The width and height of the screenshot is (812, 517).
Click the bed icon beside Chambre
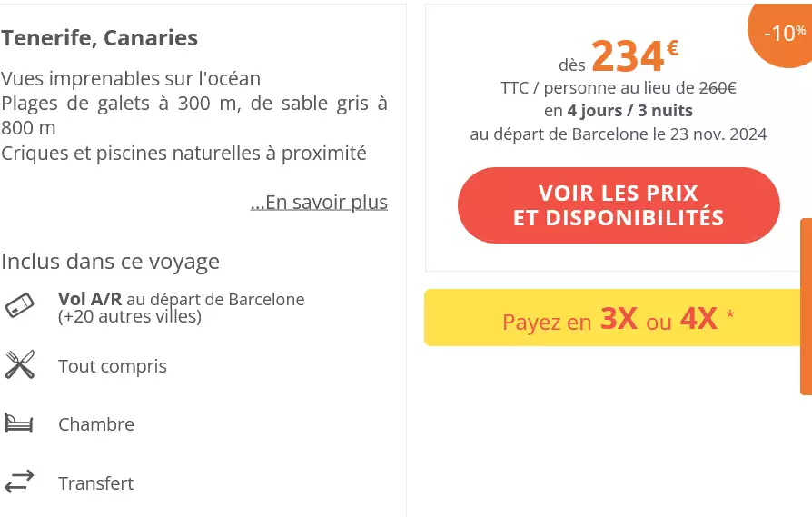19,423
